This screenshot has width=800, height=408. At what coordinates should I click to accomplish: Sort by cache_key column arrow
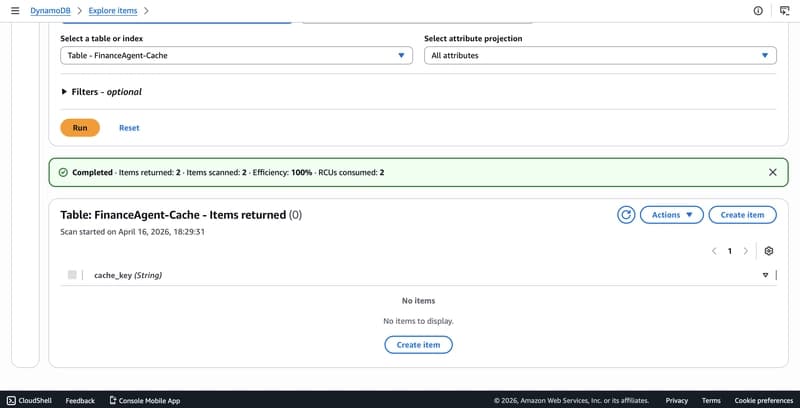pyautogui.click(x=765, y=275)
